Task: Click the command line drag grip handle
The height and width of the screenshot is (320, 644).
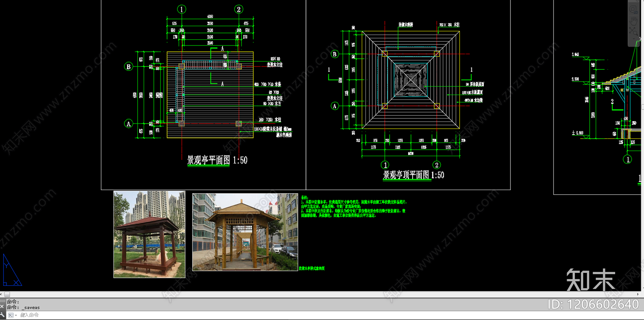Action: [2, 301]
